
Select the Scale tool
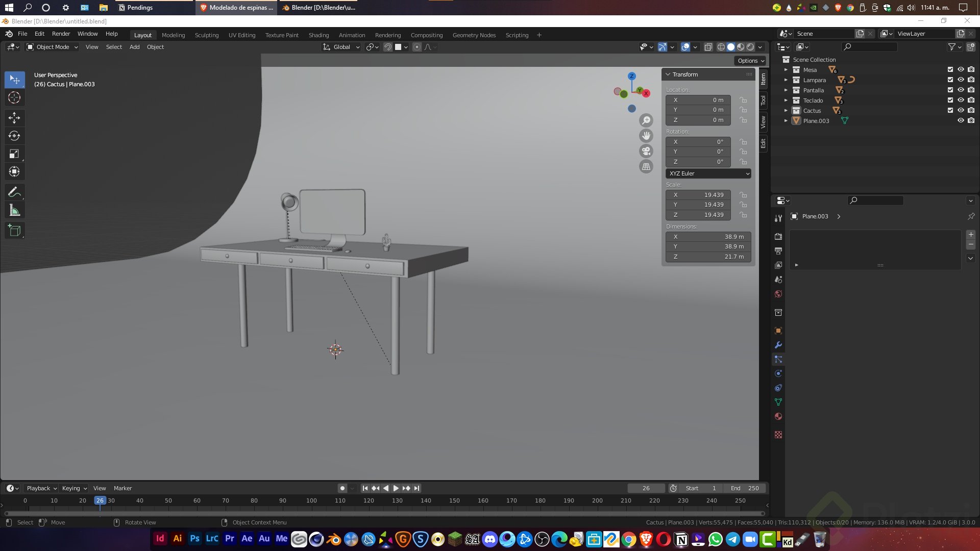coord(14,154)
